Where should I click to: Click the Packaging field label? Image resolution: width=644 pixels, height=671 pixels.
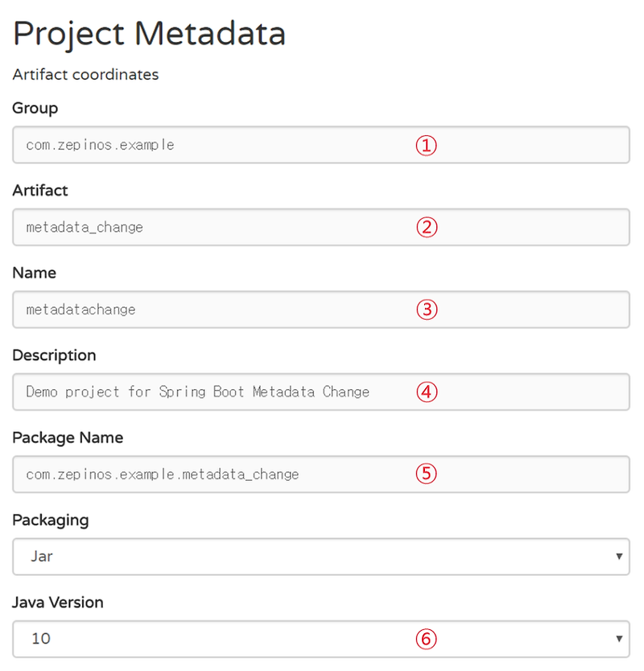(x=50, y=520)
